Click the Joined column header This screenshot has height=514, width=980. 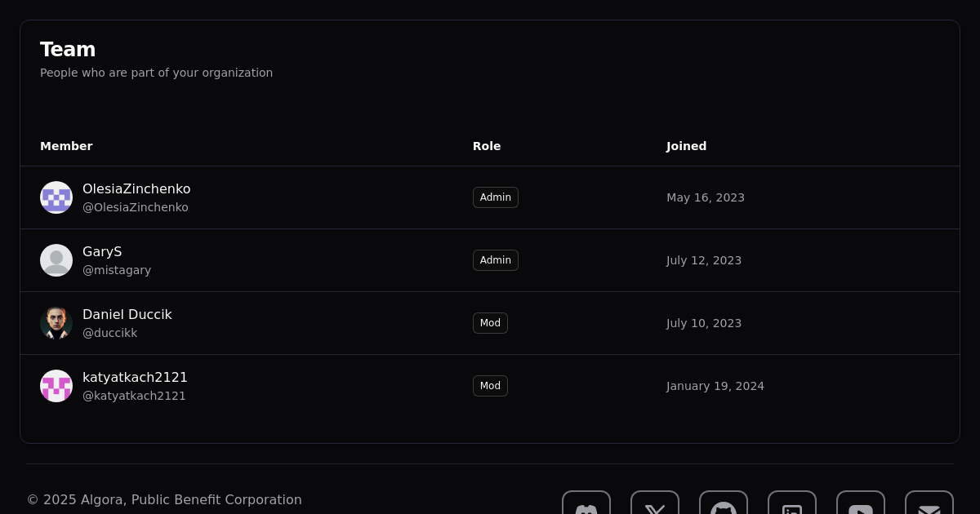click(686, 146)
